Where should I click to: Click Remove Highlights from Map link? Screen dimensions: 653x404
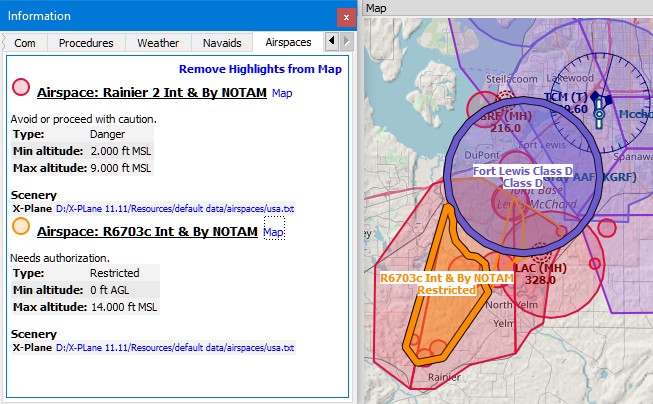pyautogui.click(x=260, y=69)
